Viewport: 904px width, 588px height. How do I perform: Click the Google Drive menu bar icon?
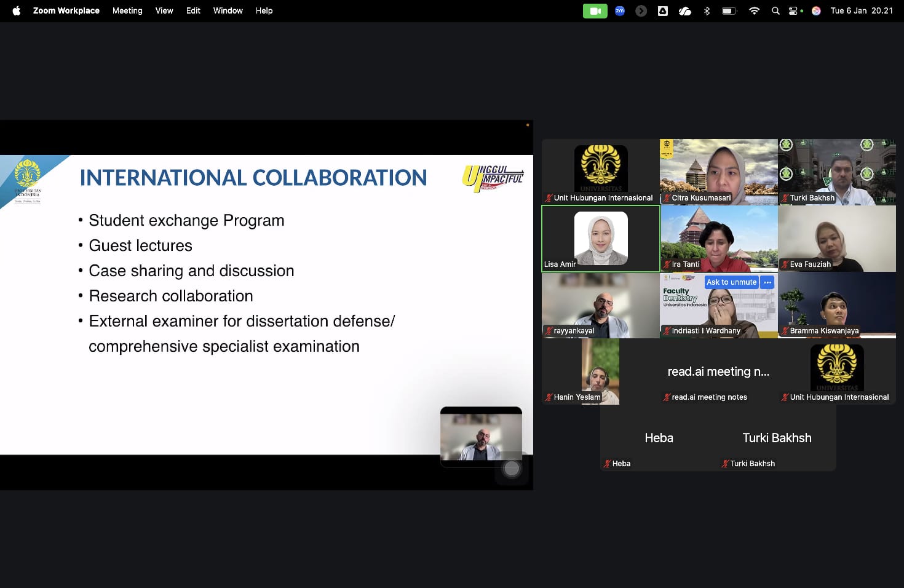pyautogui.click(x=663, y=11)
